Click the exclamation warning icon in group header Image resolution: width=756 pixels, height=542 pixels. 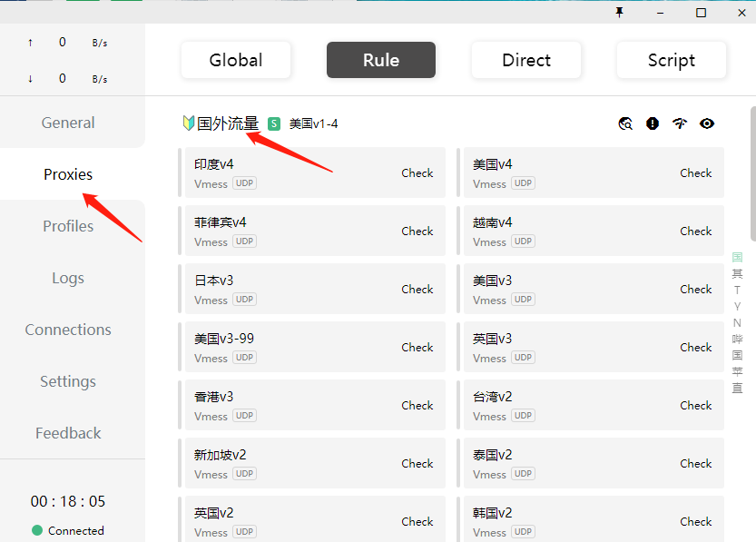point(653,123)
